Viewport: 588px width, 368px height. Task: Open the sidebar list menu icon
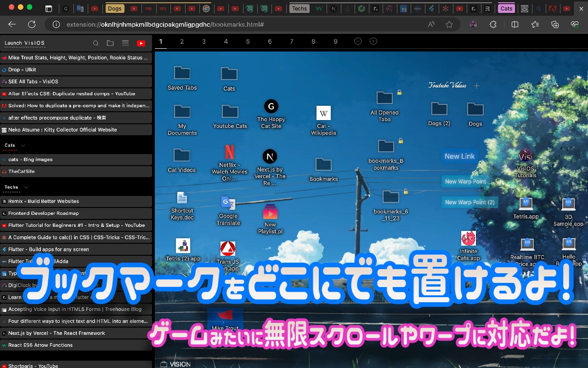(x=125, y=43)
